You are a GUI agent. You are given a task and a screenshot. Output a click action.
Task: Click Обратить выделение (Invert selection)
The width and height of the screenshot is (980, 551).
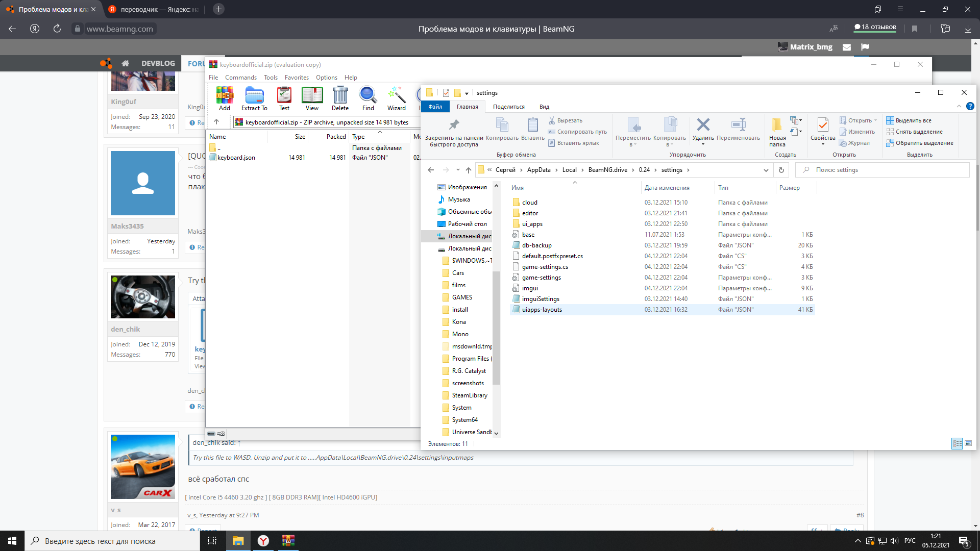920,143
